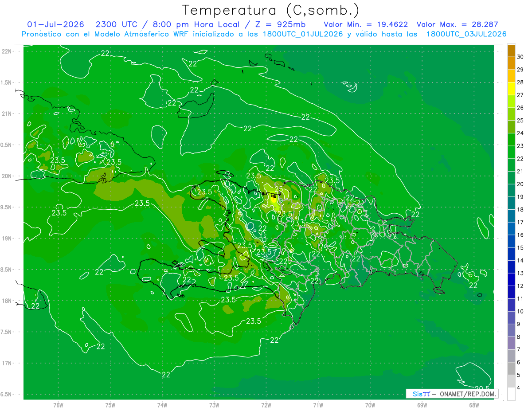Viewport: 532px width, 411px height.
Task: Click the dark blue 13 degree legend swatch
Action: pyautogui.click(x=511, y=267)
